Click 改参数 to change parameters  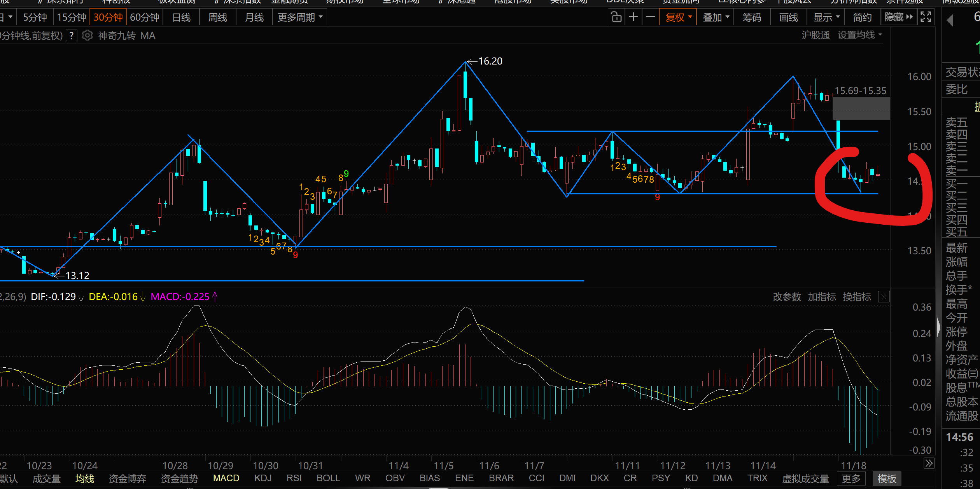tap(787, 297)
